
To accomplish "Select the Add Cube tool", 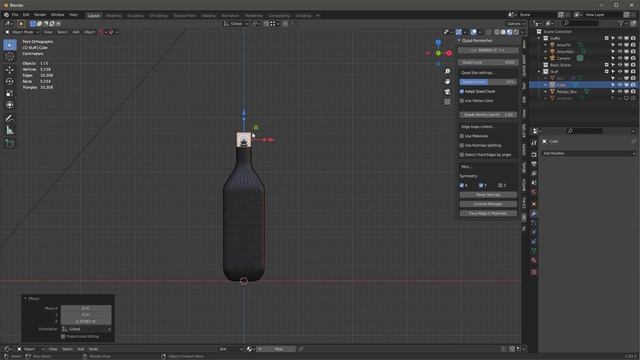I will click(x=10, y=143).
